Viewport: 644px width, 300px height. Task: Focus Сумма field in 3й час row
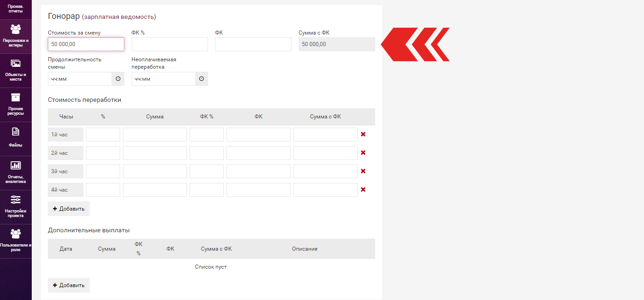coord(155,171)
